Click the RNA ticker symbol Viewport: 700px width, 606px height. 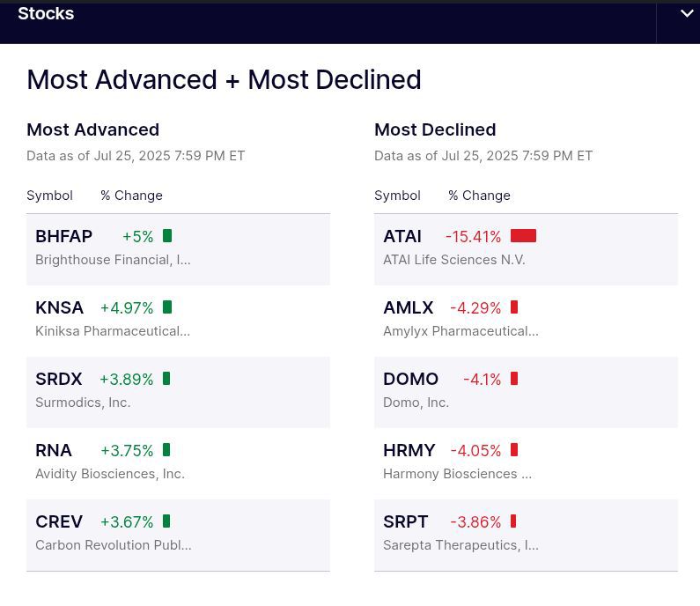coord(54,451)
